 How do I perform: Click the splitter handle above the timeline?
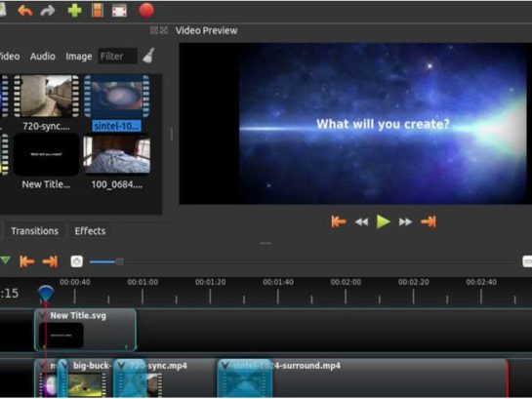(266, 244)
